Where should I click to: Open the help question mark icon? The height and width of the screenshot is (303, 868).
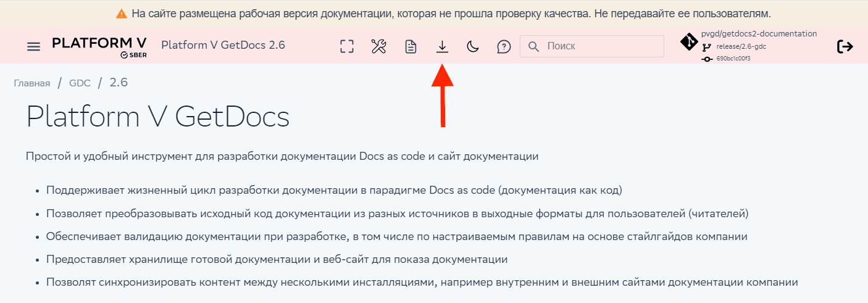504,46
